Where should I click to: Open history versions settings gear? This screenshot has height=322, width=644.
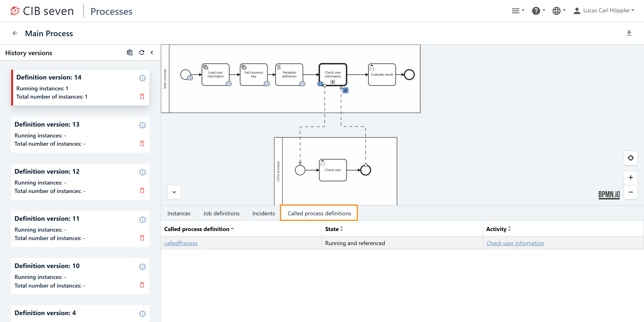[x=129, y=53]
